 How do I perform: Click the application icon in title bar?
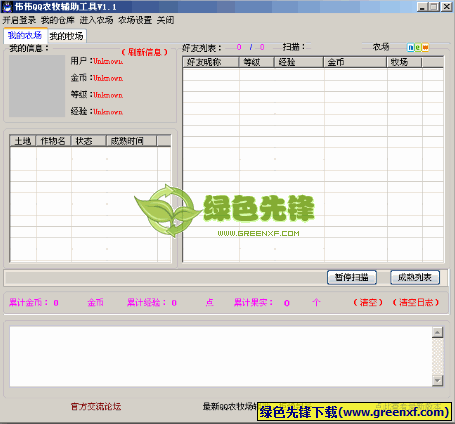[7, 6]
